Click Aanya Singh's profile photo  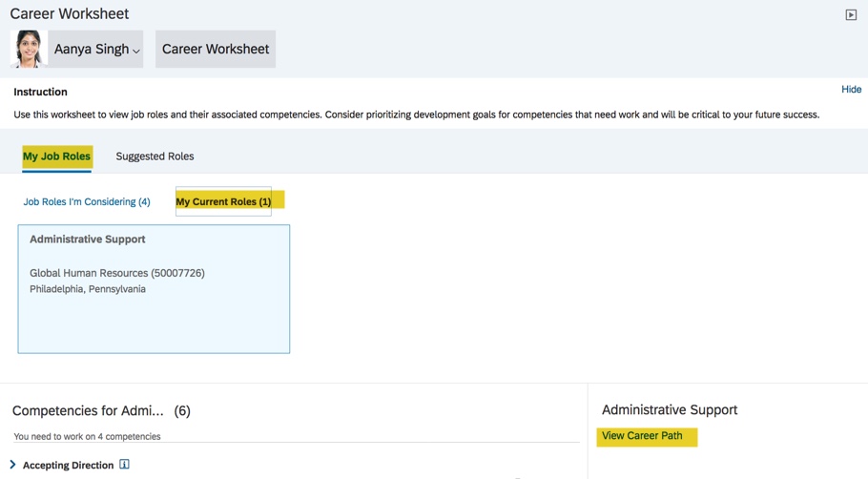pyautogui.click(x=29, y=49)
